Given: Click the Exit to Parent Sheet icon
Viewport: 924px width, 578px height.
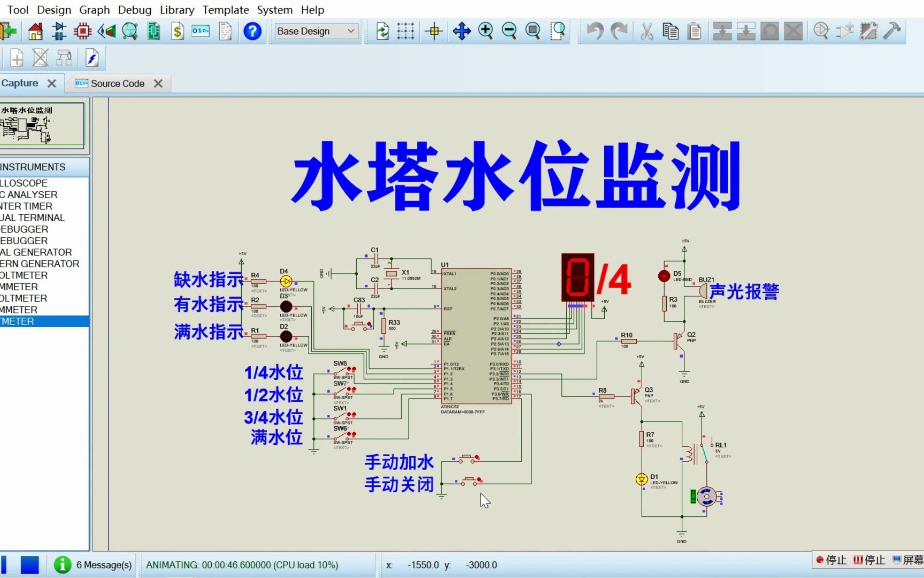Looking at the screenshot, I should click(x=64, y=58).
